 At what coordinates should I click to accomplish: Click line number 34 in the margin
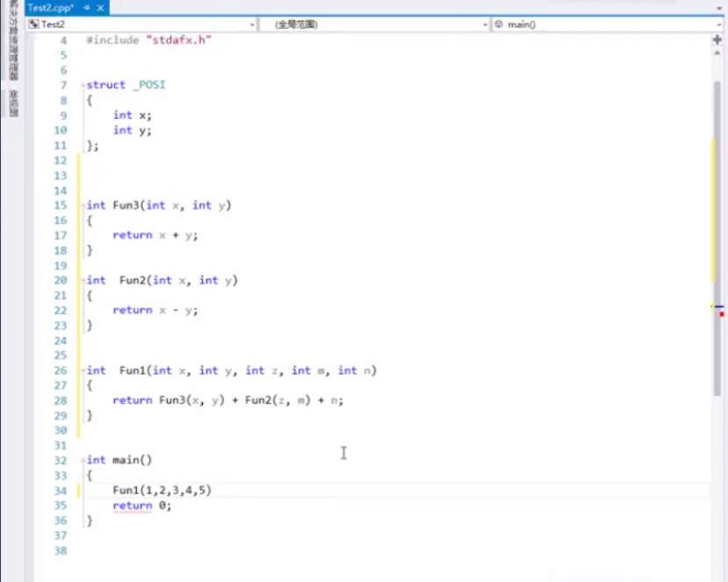(61, 491)
